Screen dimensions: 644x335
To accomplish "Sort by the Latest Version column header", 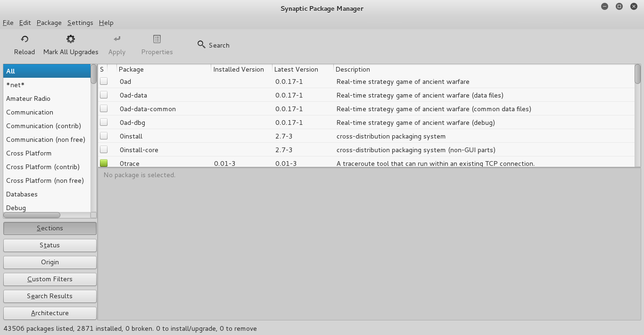I will click(x=303, y=69).
